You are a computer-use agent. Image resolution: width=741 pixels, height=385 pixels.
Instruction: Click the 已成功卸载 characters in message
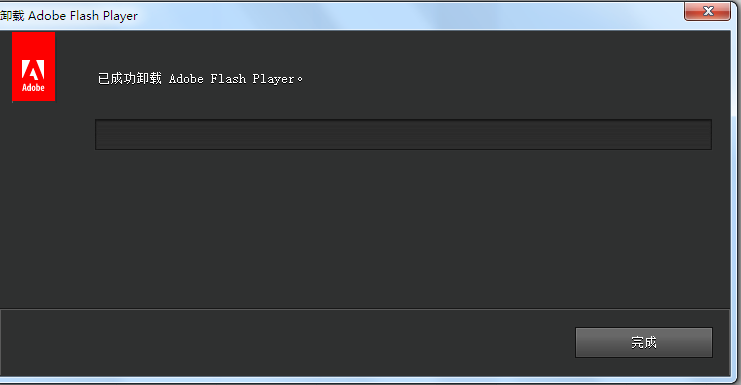[x=129, y=78]
